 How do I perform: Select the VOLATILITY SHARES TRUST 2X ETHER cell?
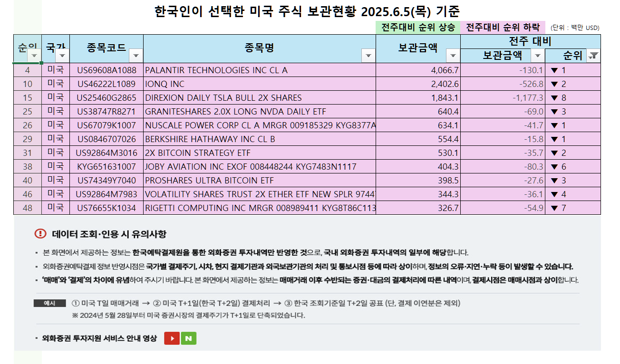point(260,194)
